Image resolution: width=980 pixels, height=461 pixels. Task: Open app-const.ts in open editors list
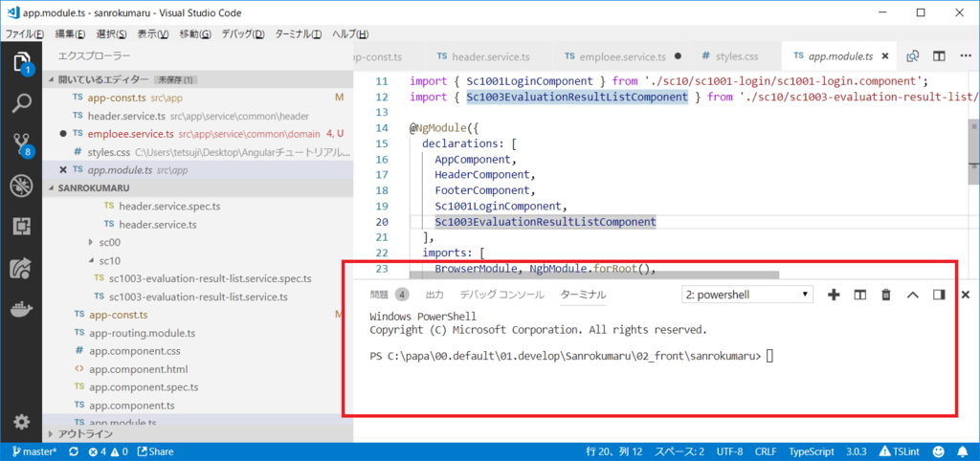click(197, 98)
